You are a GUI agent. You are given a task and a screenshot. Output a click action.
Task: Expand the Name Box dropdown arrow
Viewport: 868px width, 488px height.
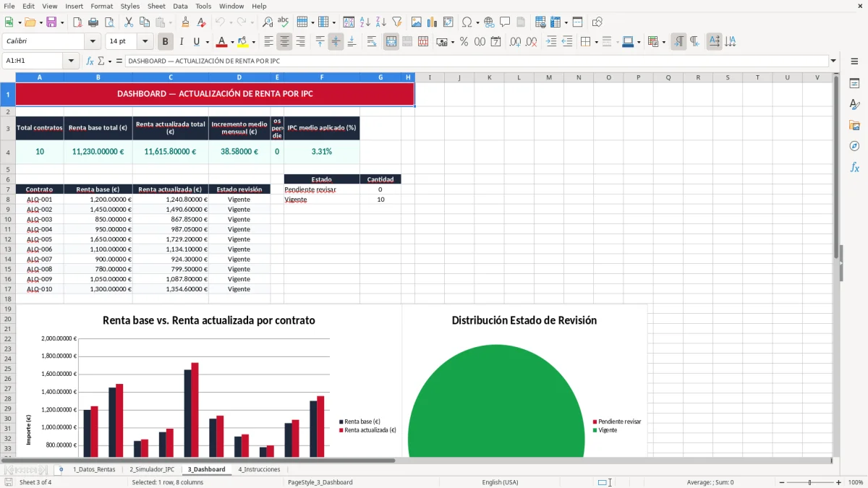point(71,61)
